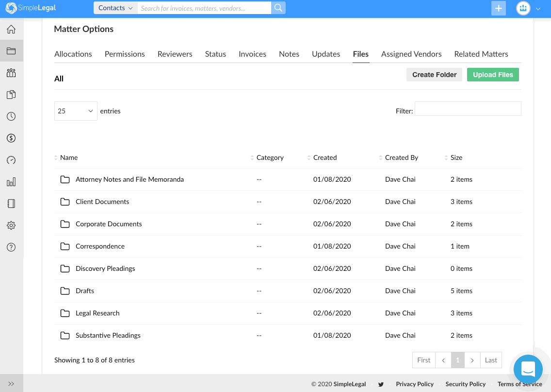The image size is (551, 392).
Task: Switch to the Notes tab
Action: coord(289,54)
